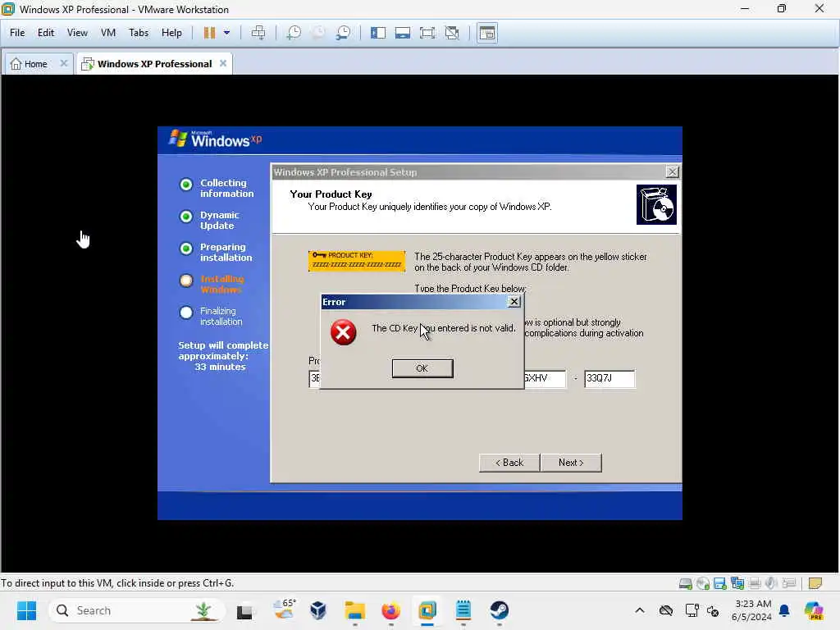Open the Notepad taskbar icon

pyautogui.click(x=463, y=610)
